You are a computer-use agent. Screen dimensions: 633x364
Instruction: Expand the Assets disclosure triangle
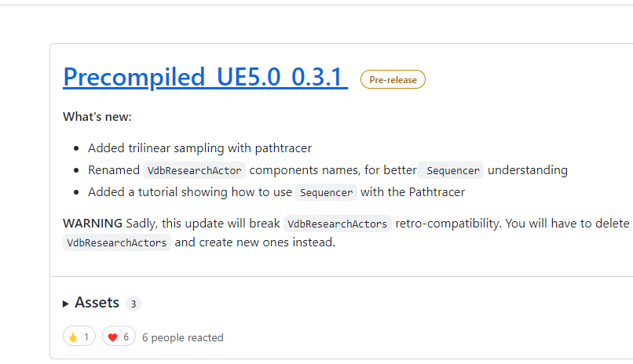[x=66, y=304]
